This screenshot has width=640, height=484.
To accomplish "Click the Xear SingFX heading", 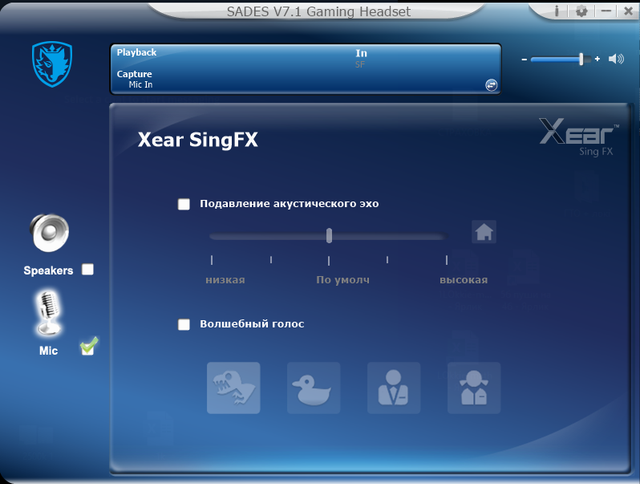I will (198, 140).
